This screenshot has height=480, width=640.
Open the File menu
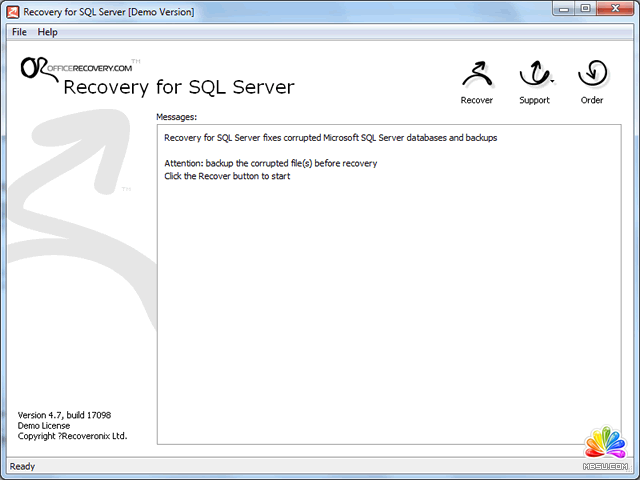tap(19, 32)
